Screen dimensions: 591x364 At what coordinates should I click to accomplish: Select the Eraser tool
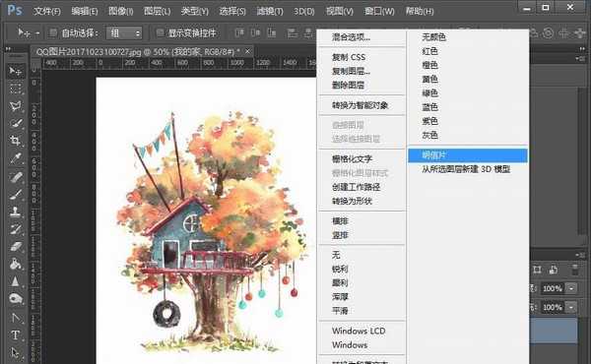[x=15, y=247]
